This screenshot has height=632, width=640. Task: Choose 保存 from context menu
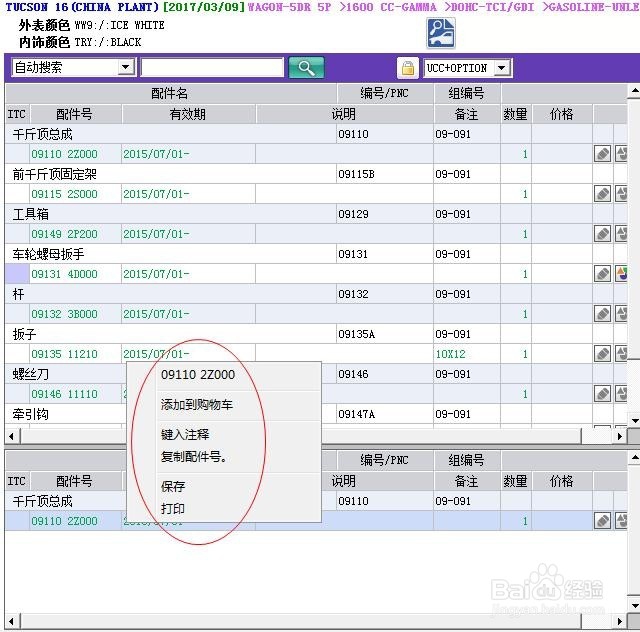click(x=173, y=486)
